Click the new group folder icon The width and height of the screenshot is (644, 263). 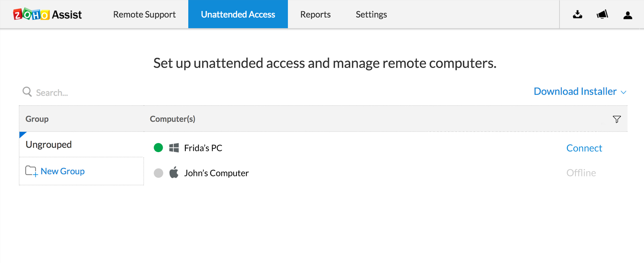tap(31, 171)
